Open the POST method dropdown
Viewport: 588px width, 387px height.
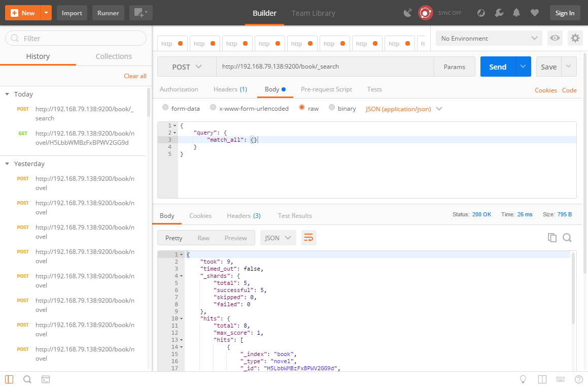(x=187, y=67)
